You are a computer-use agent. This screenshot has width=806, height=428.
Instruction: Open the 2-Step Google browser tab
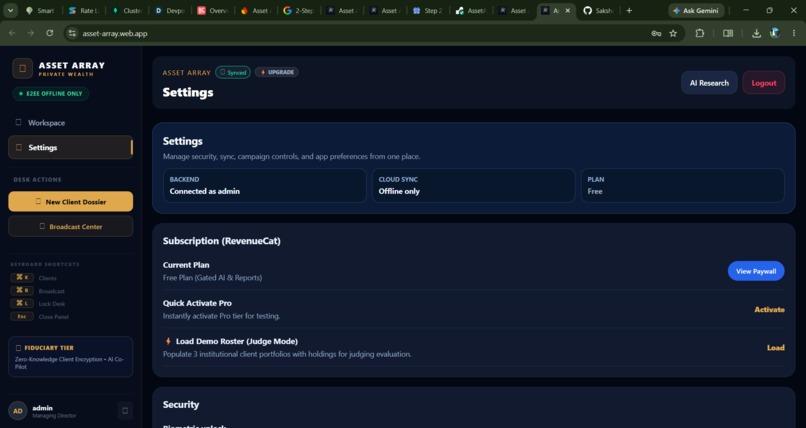[299, 10]
